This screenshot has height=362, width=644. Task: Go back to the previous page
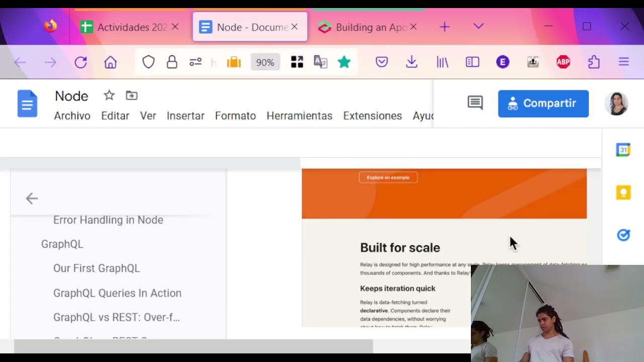pos(20,62)
